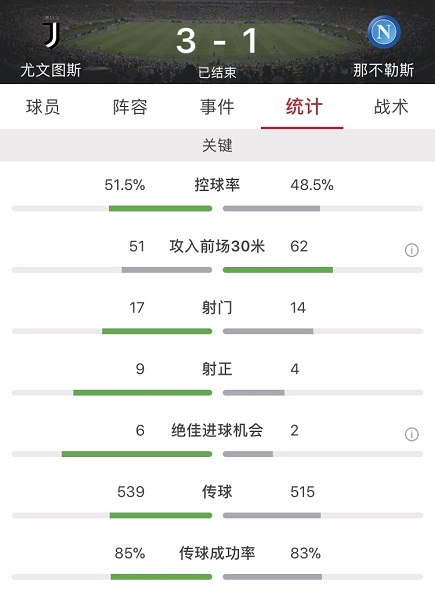Tap the Juventus club crest
This screenshot has height=589, width=435.
pos(51,35)
